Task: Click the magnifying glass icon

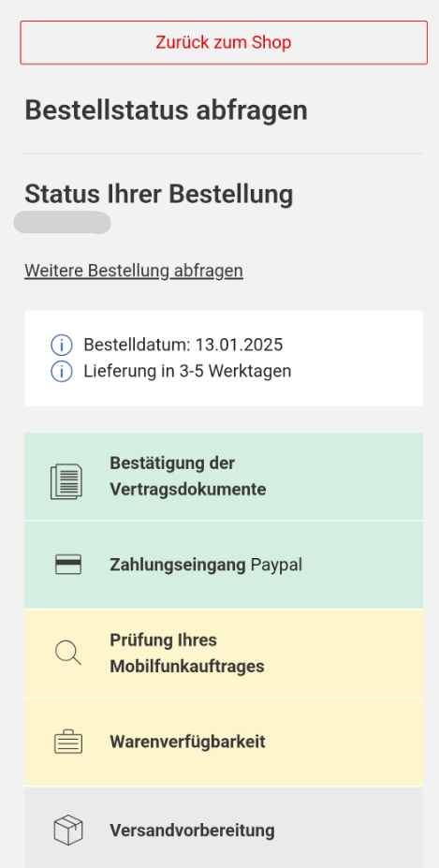Action: click(68, 653)
